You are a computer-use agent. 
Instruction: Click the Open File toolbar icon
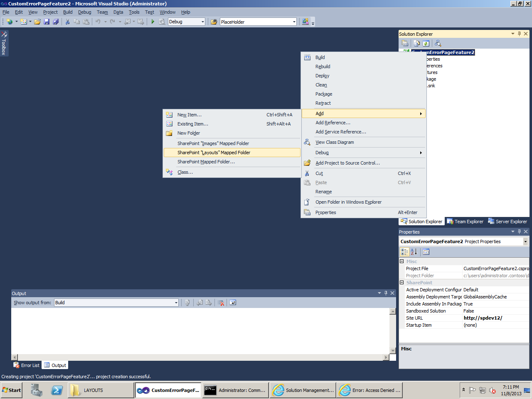tap(37, 22)
